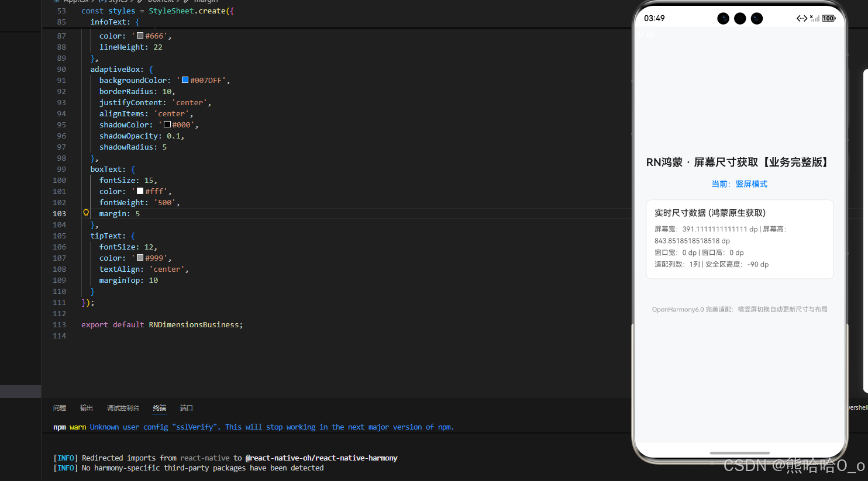
Task: Click line number 90 in the gutter
Action: pos(61,69)
